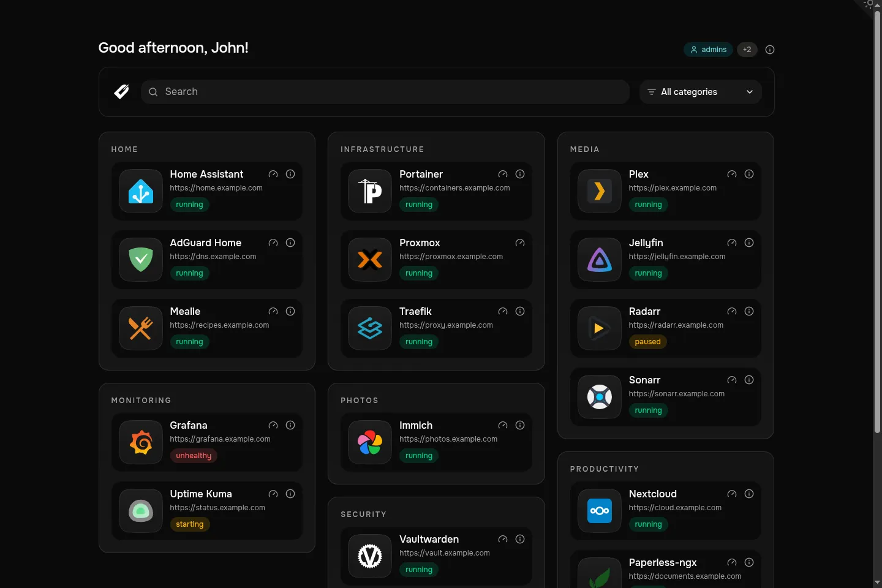
Task: Open the Jellyfin service title
Action: pos(646,243)
